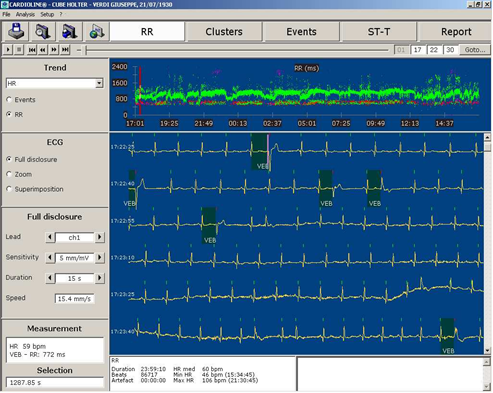The height and width of the screenshot is (393, 493).
Task: Open the Analysis menu
Action: pyautogui.click(x=25, y=14)
